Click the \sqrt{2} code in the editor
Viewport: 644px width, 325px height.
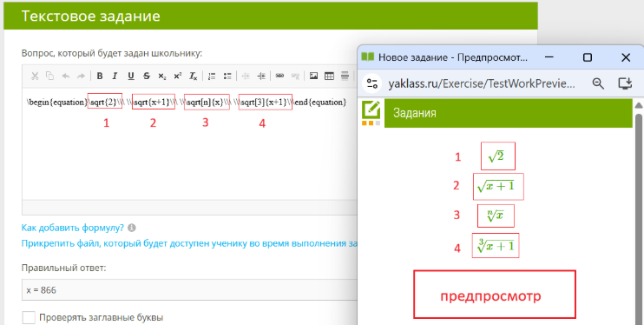pyautogui.click(x=105, y=102)
